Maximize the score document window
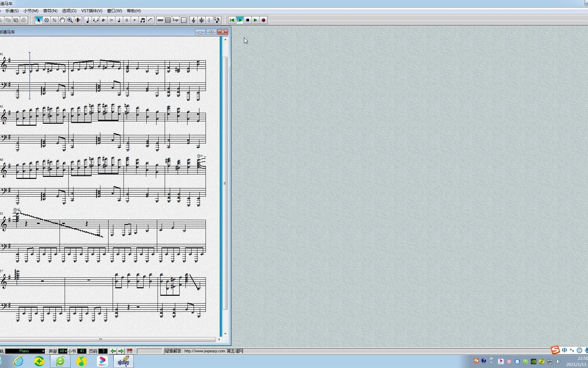The width and height of the screenshot is (588, 368). click(x=211, y=32)
